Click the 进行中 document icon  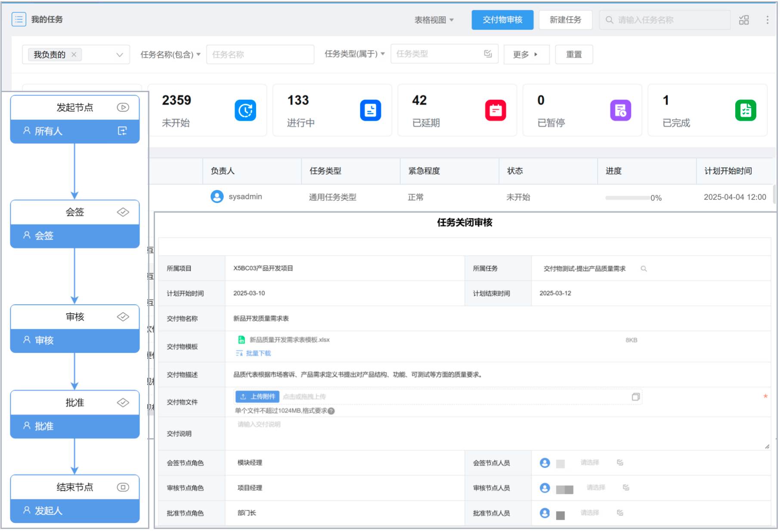tap(371, 111)
